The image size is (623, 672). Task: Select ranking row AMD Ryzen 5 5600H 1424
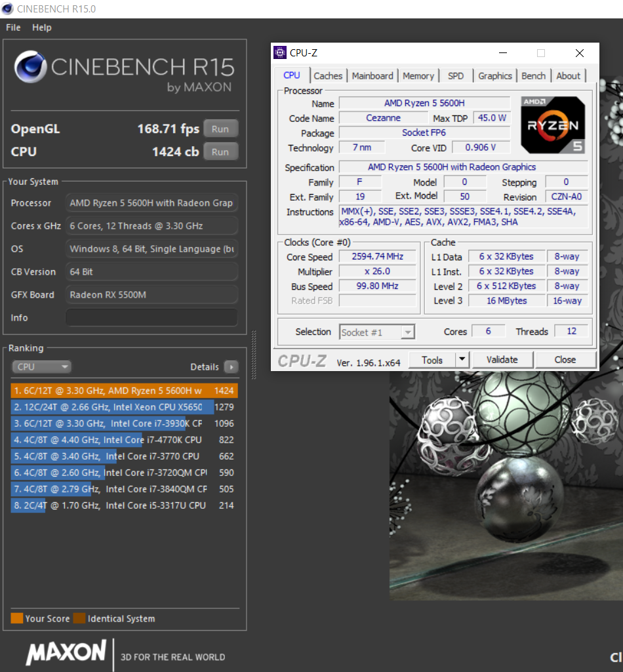pyautogui.click(x=125, y=391)
